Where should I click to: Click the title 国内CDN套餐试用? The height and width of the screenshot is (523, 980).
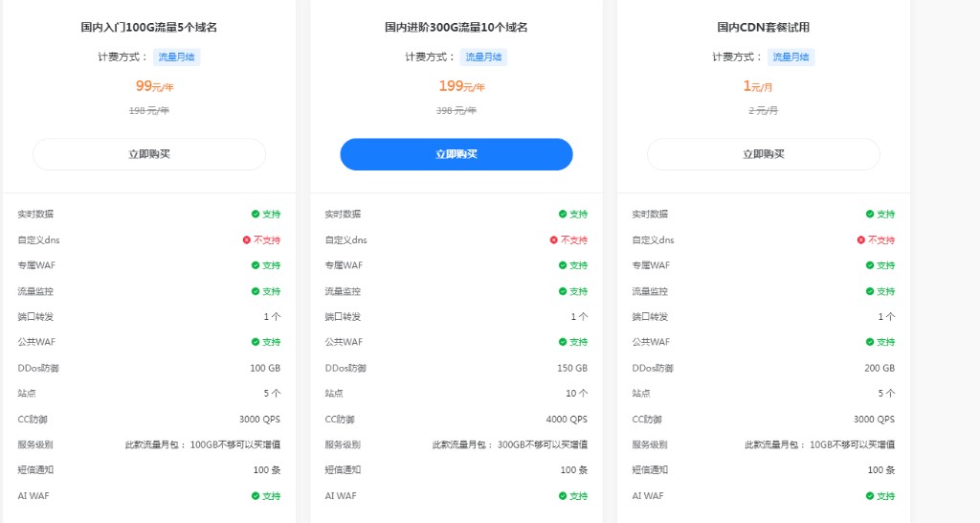763,27
